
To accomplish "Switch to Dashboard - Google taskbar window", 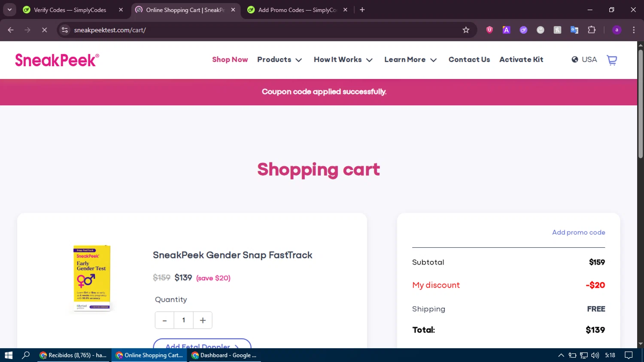I will tap(225, 355).
